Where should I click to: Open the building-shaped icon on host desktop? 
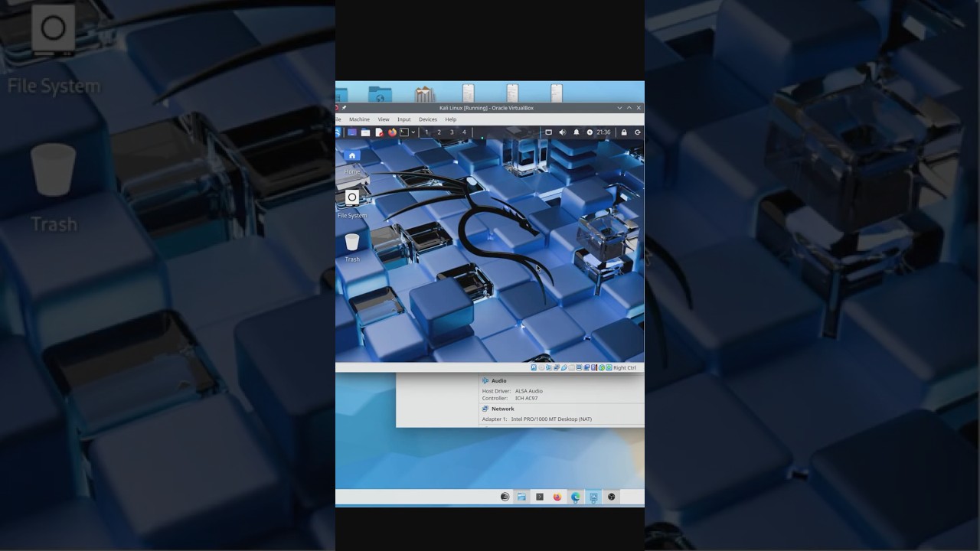coord(424,93)
